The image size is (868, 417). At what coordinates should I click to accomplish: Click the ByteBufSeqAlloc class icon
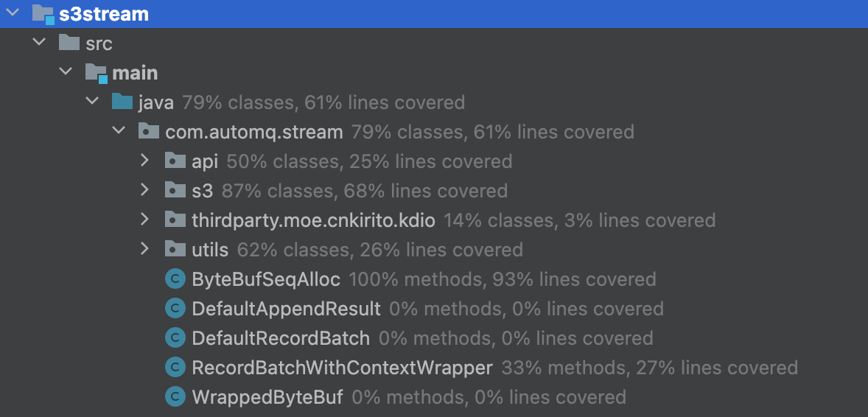175,279
